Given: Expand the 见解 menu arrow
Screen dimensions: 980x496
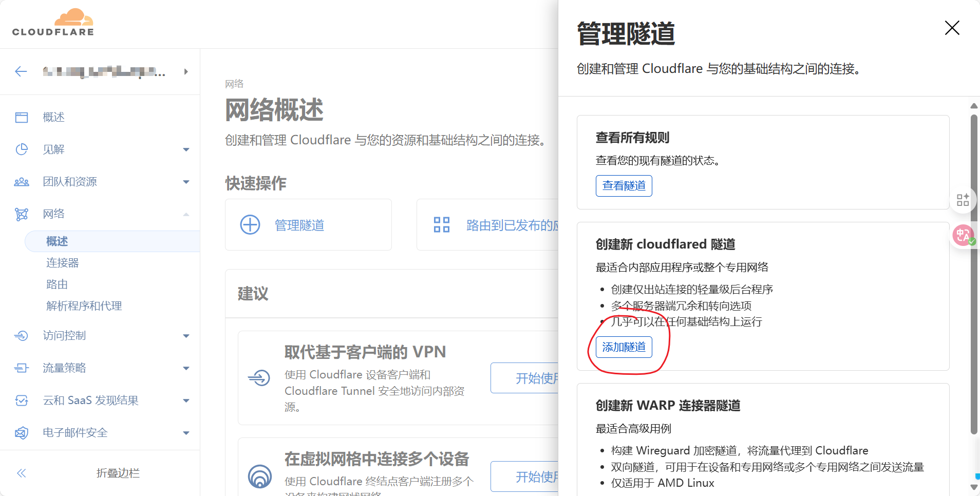Looking at the screenshot, I should [x=186, y=149].
